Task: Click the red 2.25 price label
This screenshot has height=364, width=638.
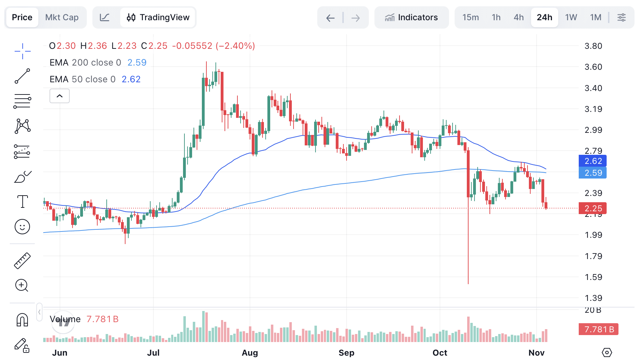Action: 593,208
